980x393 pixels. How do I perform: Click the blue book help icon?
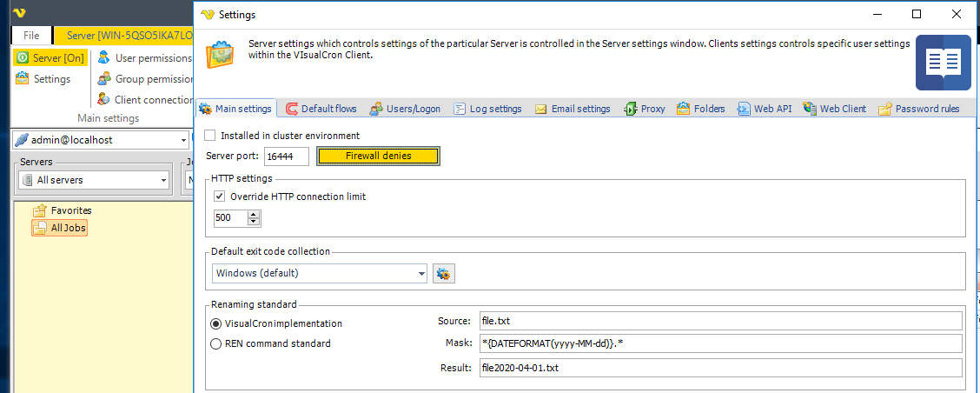(944, 63)
